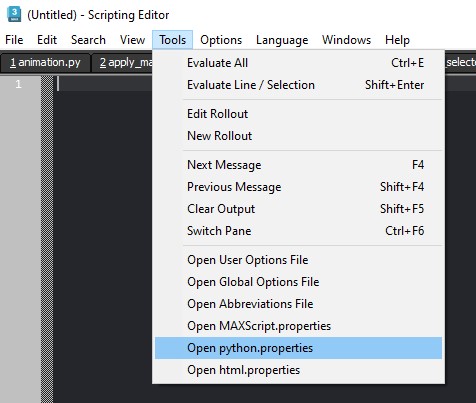This screenshot has width=476, height=403.
Task: Open the Options menu
Action: [x=221, y=40]
